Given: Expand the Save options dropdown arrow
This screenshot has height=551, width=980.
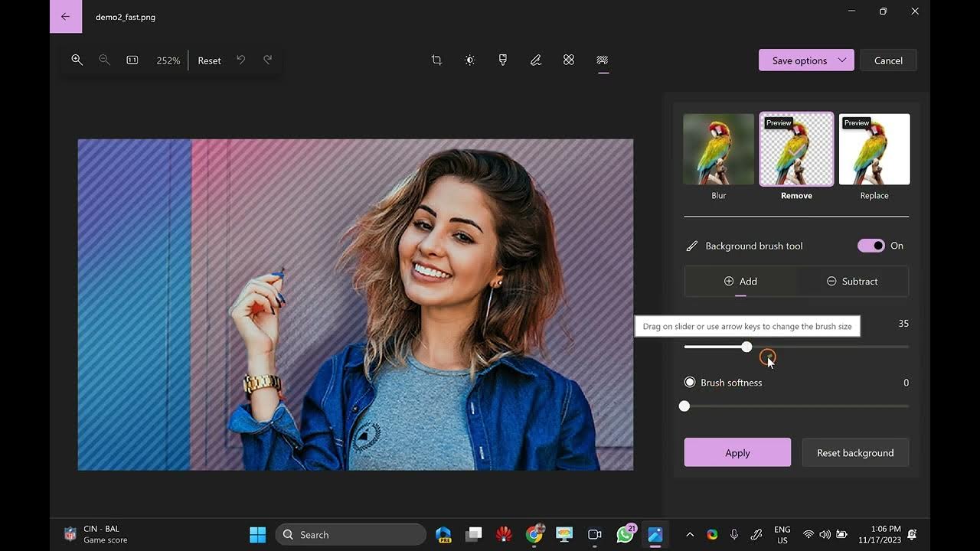Looking at the screenshot, I should pos(842,60).
